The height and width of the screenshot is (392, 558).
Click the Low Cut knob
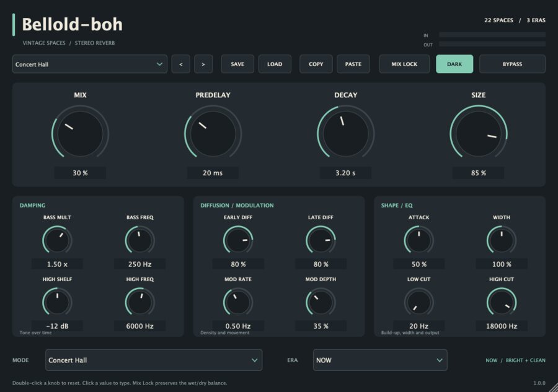[419, 302]
